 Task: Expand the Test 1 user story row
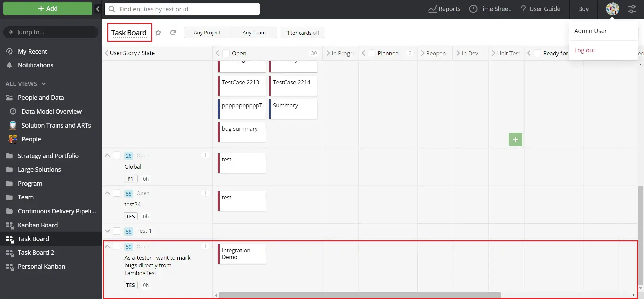(x=107, y=231)
